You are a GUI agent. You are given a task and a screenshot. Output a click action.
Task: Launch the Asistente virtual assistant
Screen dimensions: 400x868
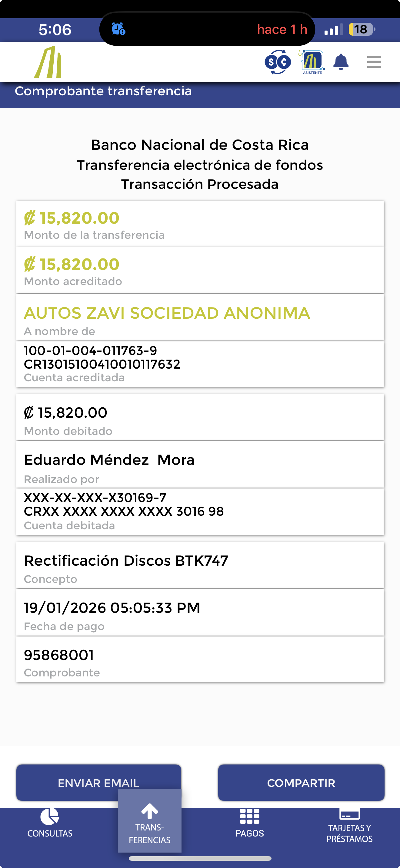(312, 62)
